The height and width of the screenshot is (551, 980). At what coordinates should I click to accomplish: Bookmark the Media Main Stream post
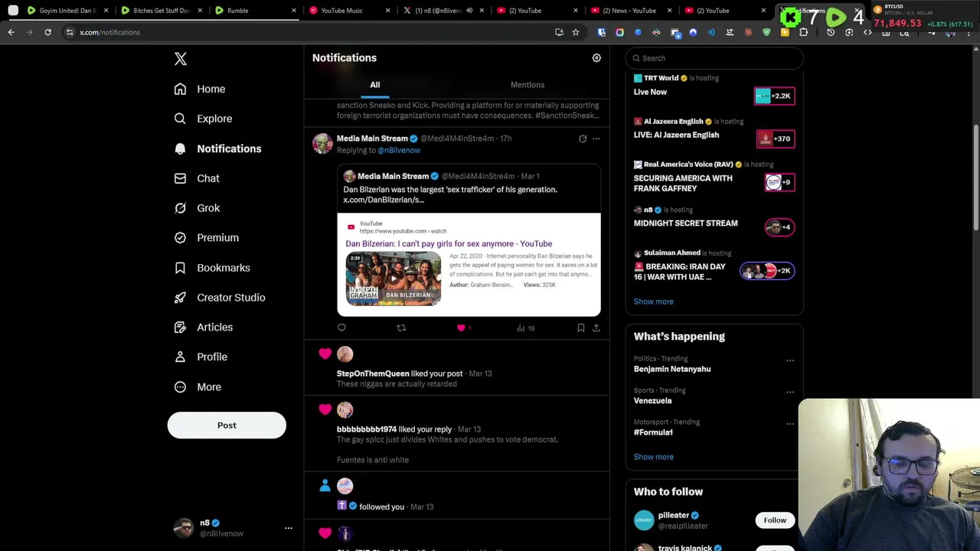coord(581,328)
